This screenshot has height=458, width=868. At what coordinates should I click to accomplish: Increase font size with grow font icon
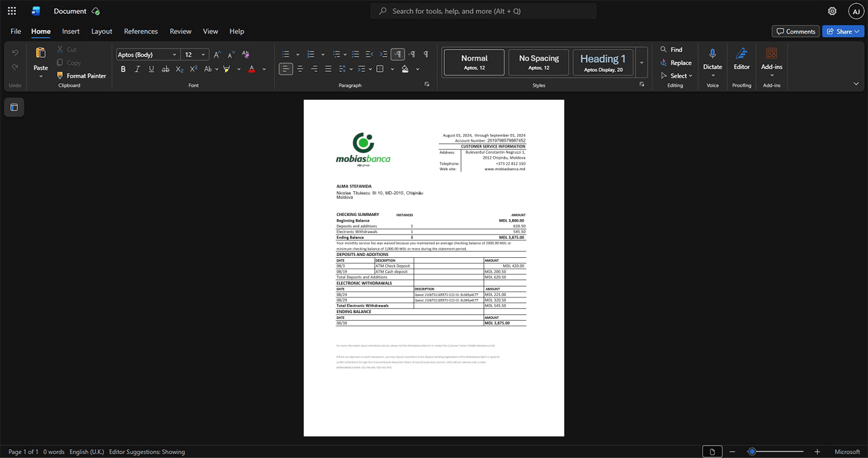(217, 55)
